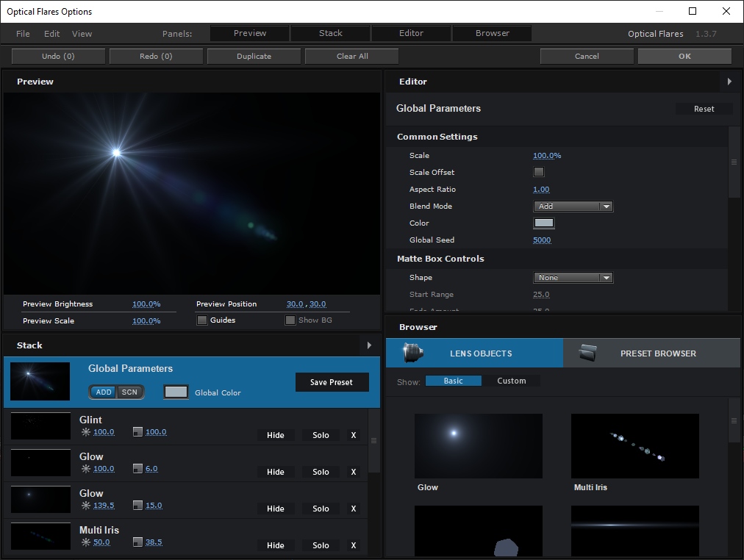This screenshot has height=560, width=744.
Task: Hide the Glint element
Action: [x=276, y=435]
